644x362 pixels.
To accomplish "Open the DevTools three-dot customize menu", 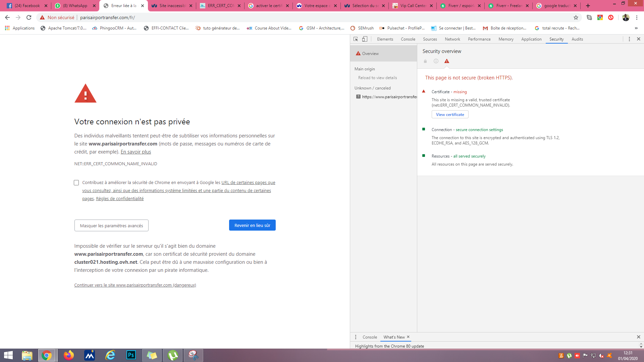I will tap(629, 39).
